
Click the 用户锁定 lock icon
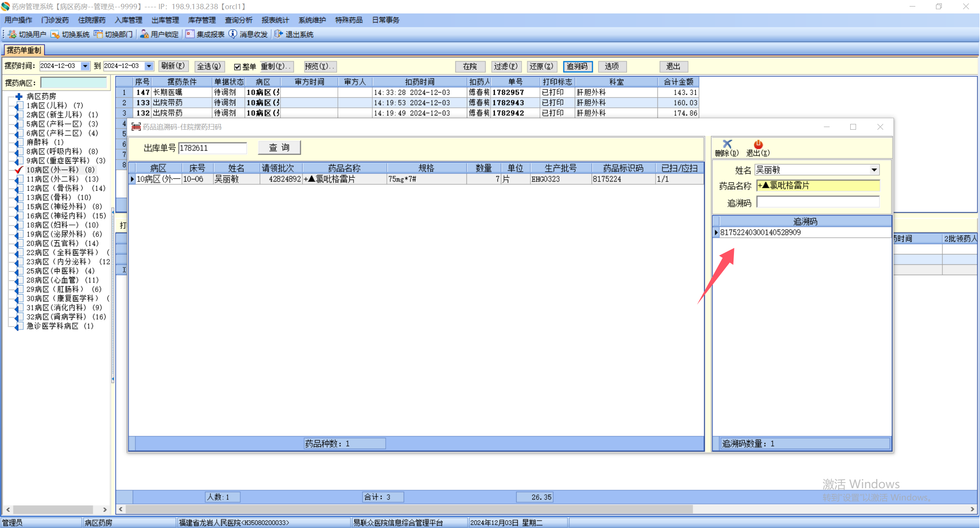click(x=144, y=34)
